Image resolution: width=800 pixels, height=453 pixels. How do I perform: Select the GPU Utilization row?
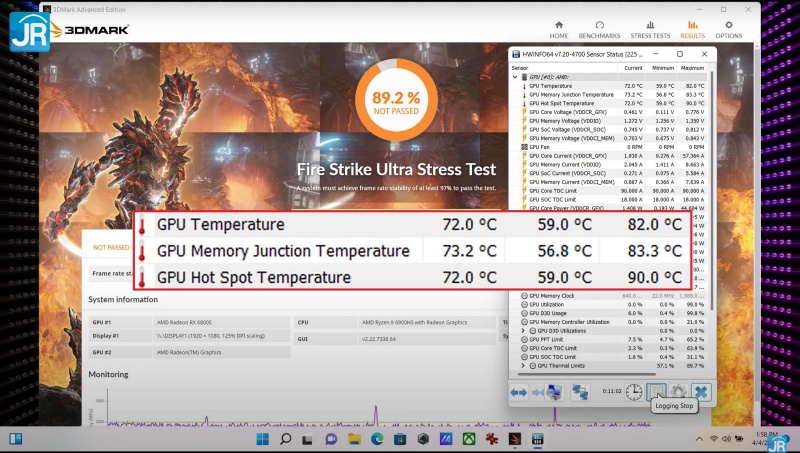[x=608, y=305]
